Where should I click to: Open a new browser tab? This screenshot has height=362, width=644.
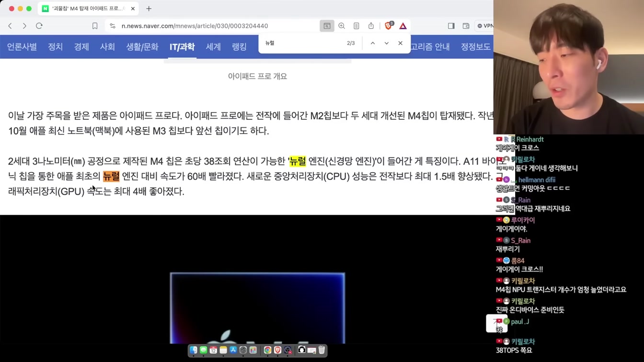(149, 9)
